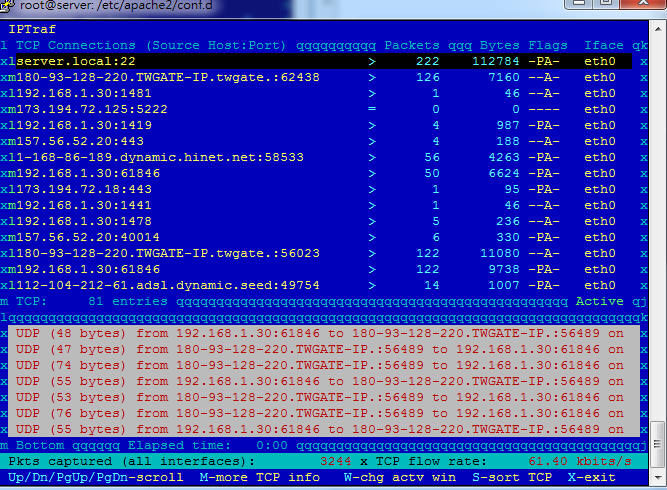
Task: Click the Packets column header
Action: click(412, 46)
